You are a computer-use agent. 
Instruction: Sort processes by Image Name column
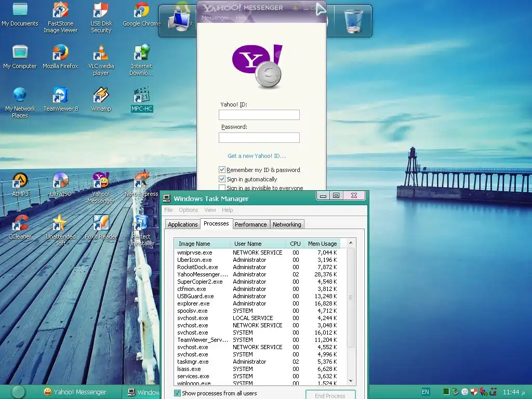pos(202,244)
